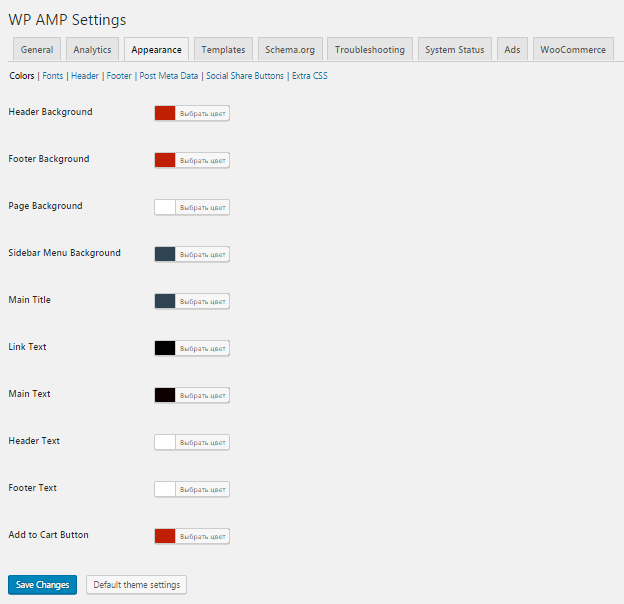Open color picker button for Link Text

pos(202,348)
